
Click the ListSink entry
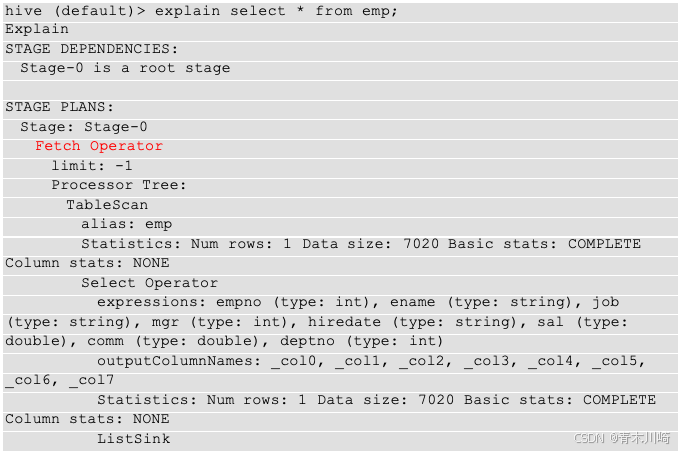click(x=134, y=439)
